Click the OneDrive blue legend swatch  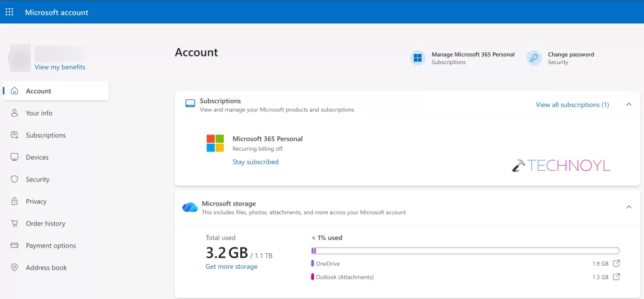[313, 264]
